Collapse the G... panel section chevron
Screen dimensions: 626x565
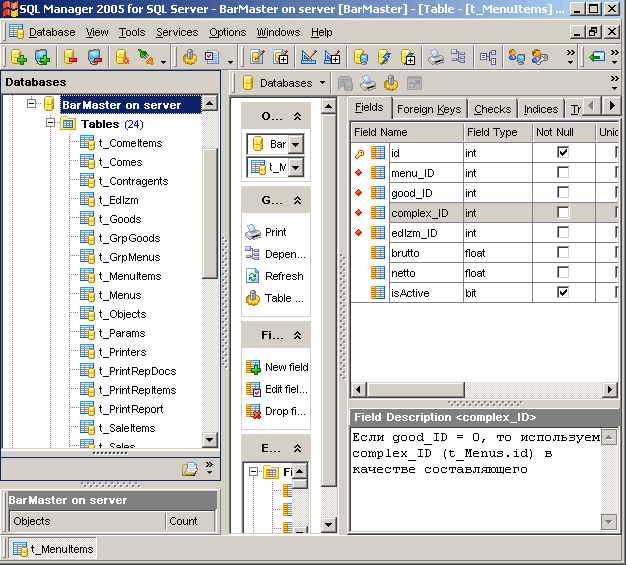click(x=297, y=200)
